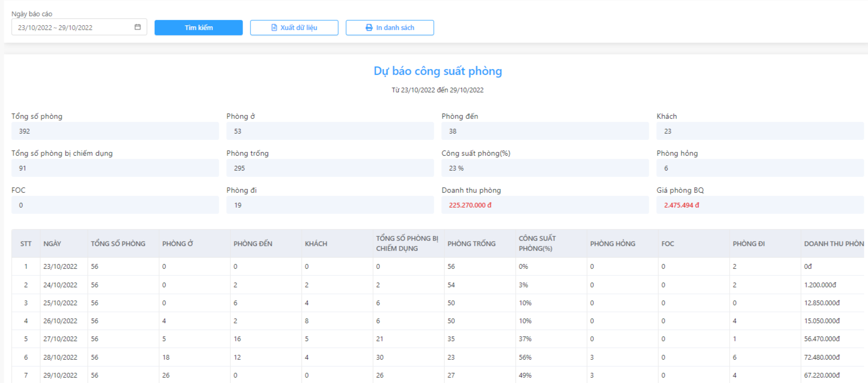Click the Tổng số phòng summary field

115,131
